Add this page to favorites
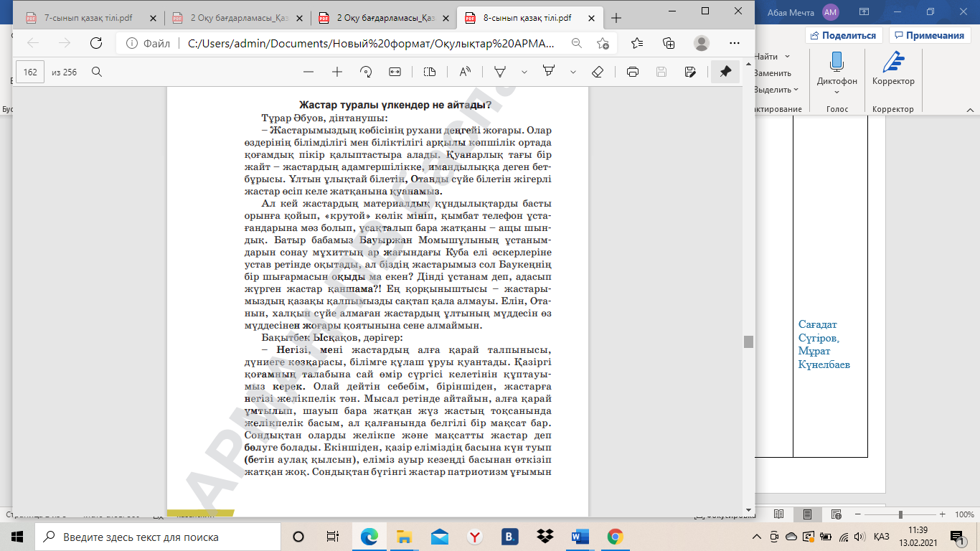The image size is (980, 551). tap(603, 43)
